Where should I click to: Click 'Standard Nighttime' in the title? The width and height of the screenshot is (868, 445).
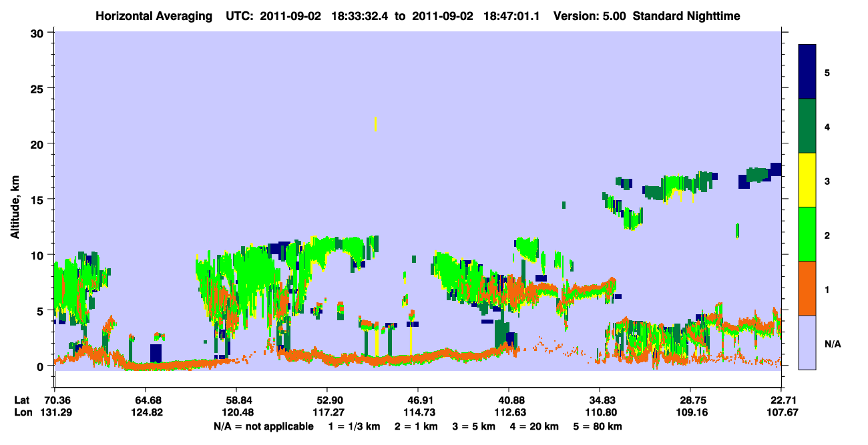tap(686, 15)
